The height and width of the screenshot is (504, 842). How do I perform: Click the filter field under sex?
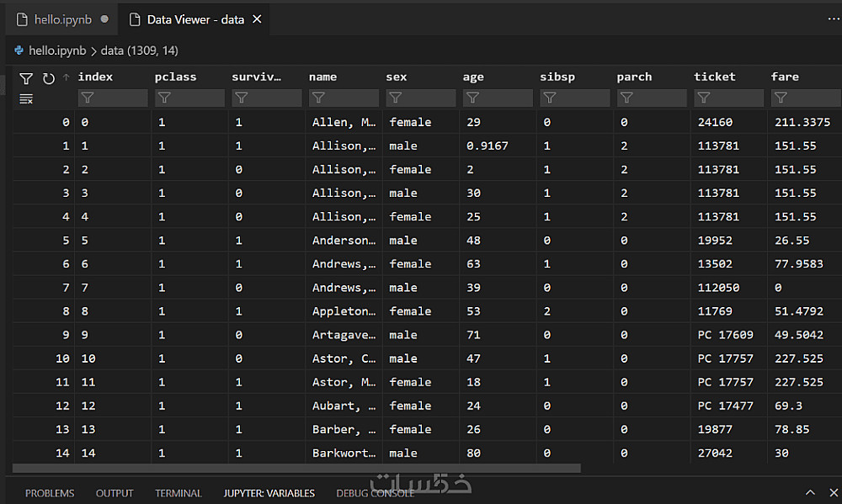click(421, 98)
